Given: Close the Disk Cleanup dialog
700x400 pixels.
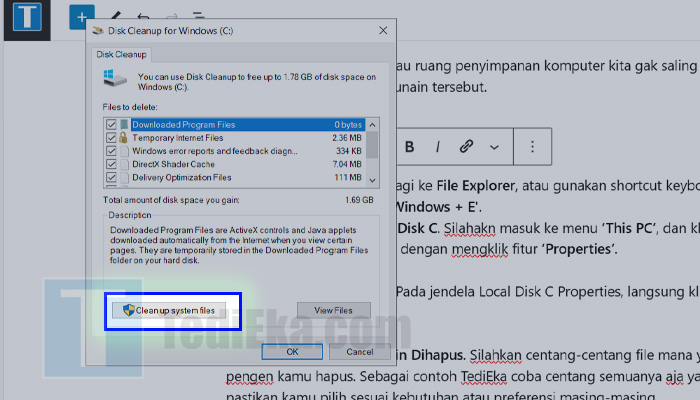Looking at the screenshot, I should coord(383,30).
